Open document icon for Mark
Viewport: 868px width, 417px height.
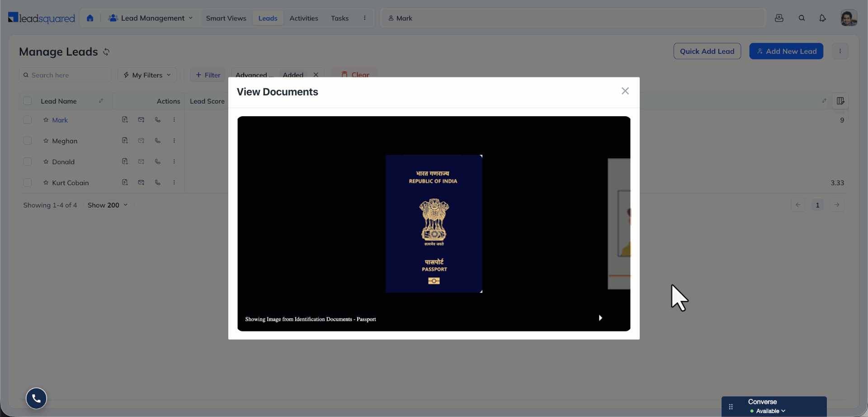(125, 119)
